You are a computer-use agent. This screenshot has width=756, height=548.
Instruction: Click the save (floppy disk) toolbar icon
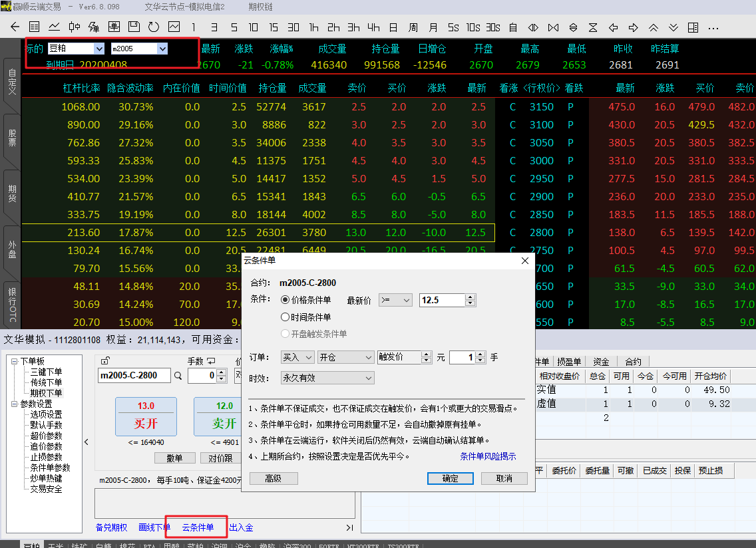[x=134, y=27]
